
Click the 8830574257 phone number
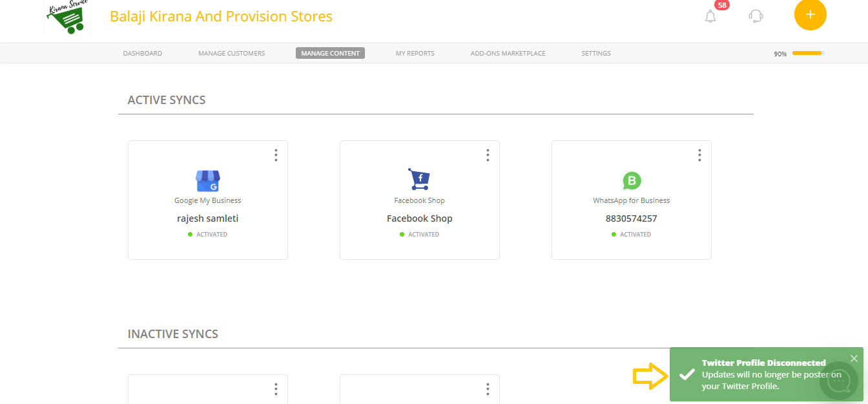632,218
